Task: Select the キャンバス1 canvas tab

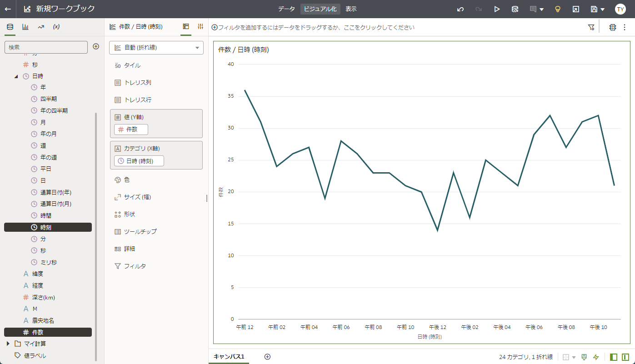Action: pos(229,357)
